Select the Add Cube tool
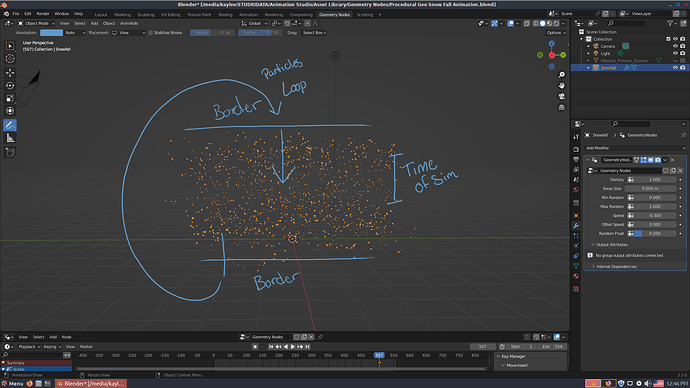The height and width of the screenshot is (388, 690). coord(10,153)
